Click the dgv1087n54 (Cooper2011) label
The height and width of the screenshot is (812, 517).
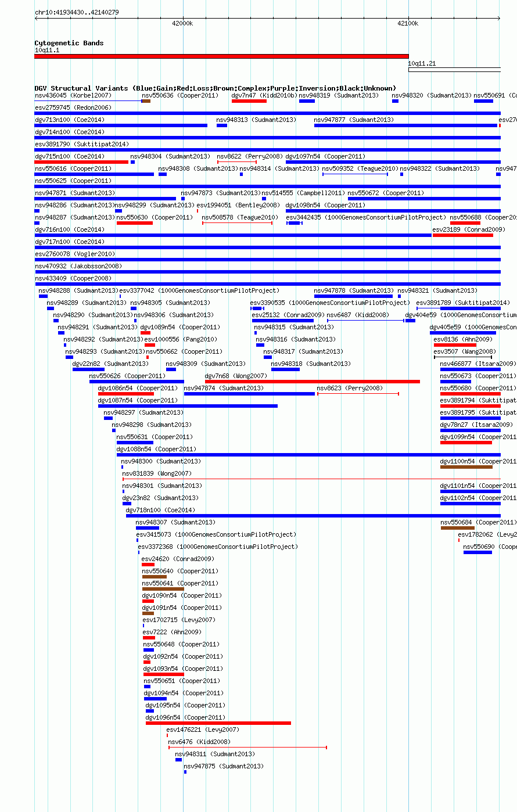point(138,400)
